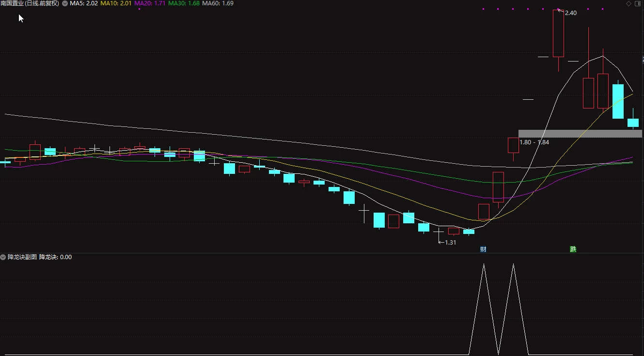The height and width of the screenshot is (356, 644).
Task: Click the 1.80 - 1.84 gap label
Action: [534, 142]
